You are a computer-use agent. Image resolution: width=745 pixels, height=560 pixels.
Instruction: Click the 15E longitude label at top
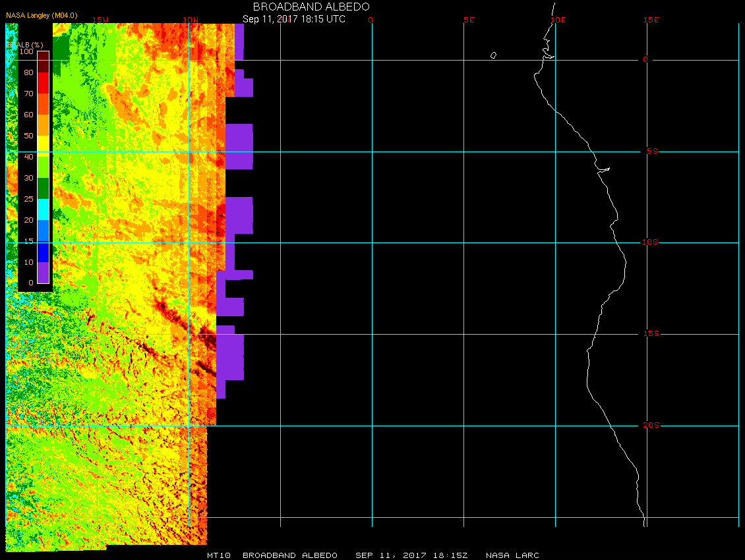[651, 20]
